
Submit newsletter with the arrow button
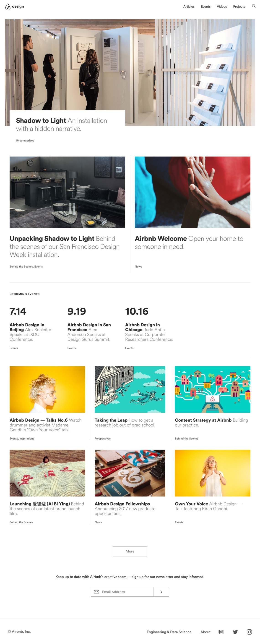tap(161, 591)
